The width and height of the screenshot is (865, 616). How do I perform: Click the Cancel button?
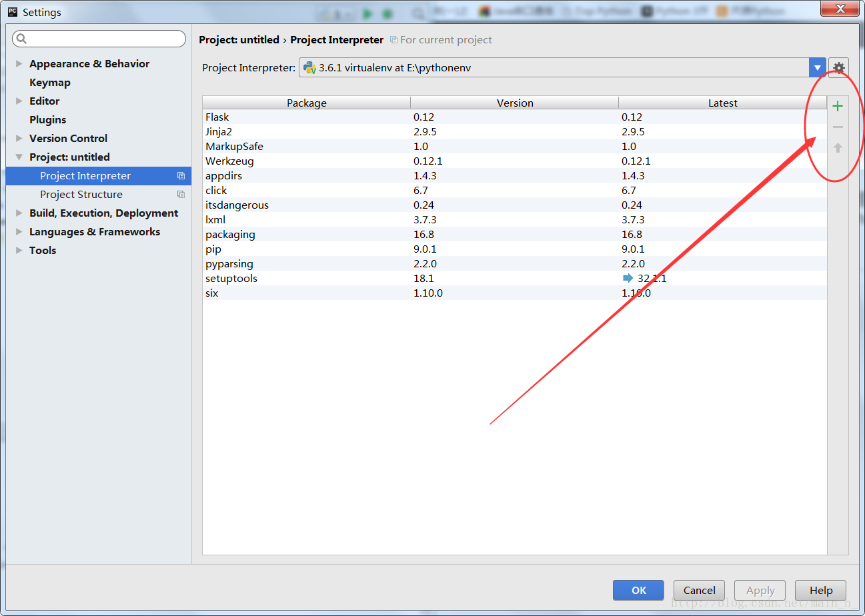point(699,590)
